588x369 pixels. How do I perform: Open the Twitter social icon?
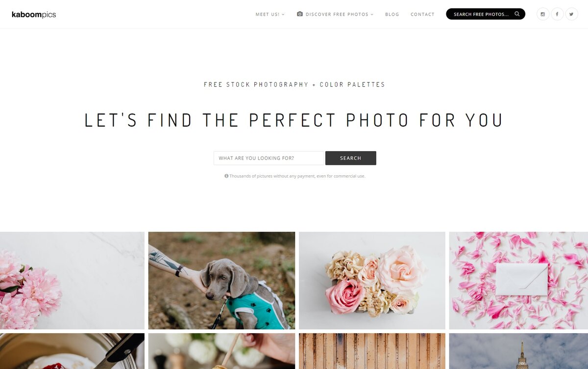pyautogui.click(x=572, y=14)
